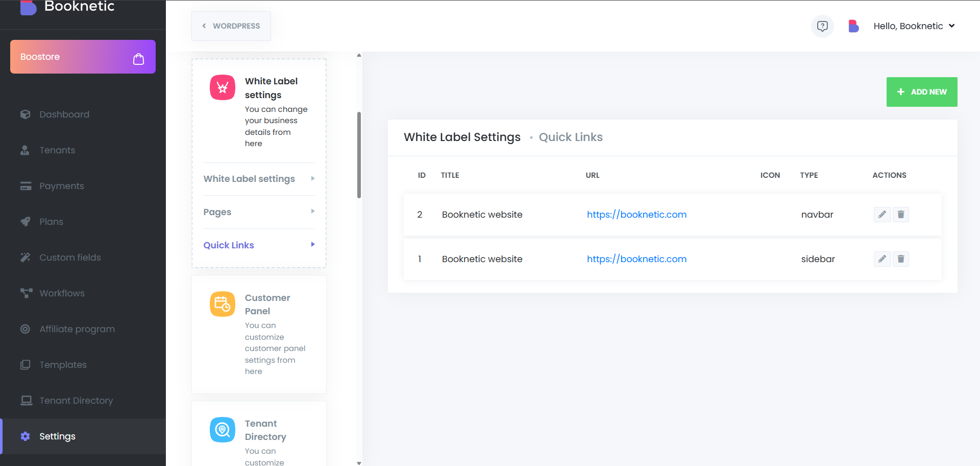The image size is (980, 466).
Task: Click the blue Tenant Directory search icon
Action: 223,430
